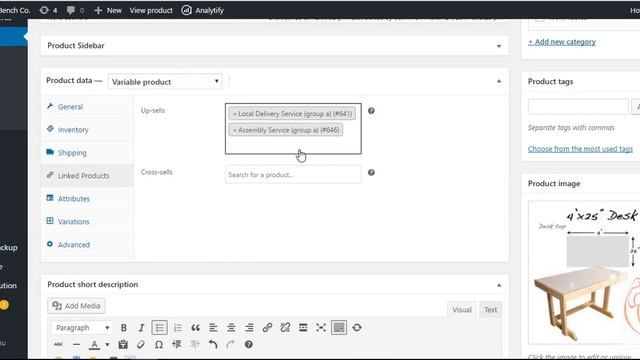Undo last edit in editor
Image resolution: width=640 pixels, height=360 pixels.
(213, 344)
